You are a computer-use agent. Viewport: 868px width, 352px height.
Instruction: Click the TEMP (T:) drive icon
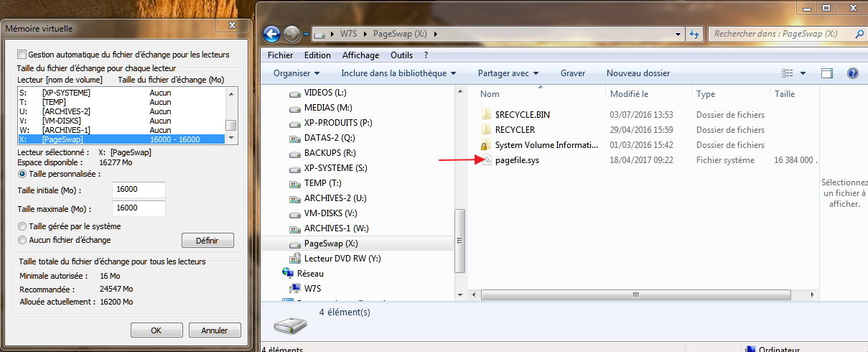pos(294,184)
